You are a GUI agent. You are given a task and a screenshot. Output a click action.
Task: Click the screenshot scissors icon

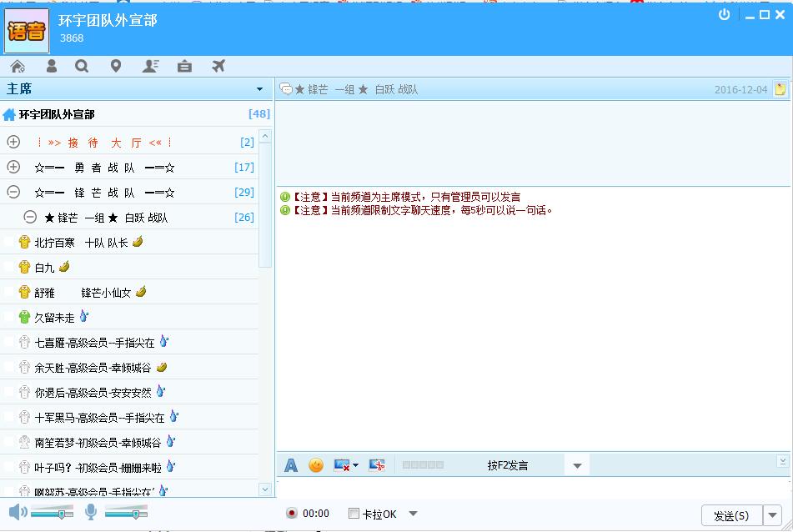click(x=376, y=464)
